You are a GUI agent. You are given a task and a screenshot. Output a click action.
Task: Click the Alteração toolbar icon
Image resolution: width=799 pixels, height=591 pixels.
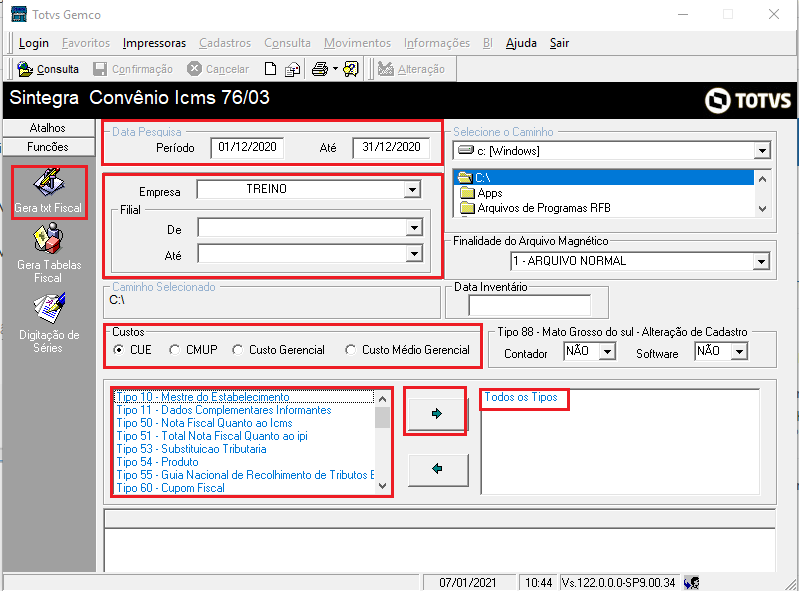(x=386, y=69)
